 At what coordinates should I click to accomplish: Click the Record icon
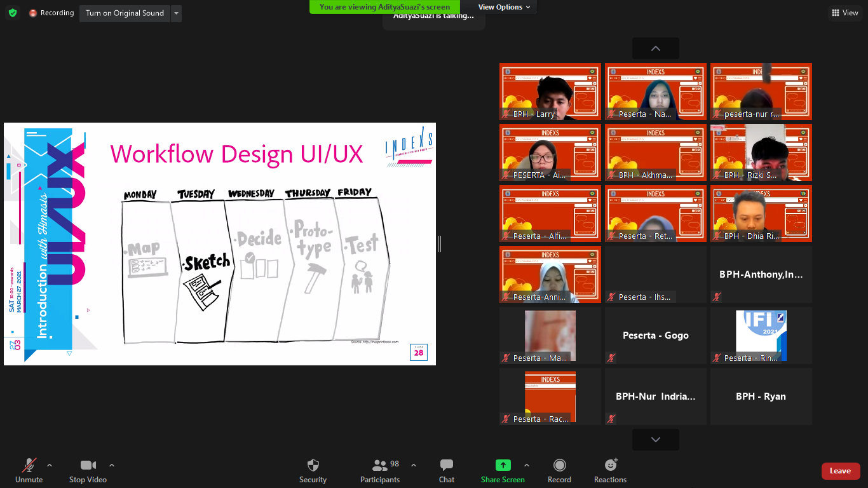click(x=559, y=466)
